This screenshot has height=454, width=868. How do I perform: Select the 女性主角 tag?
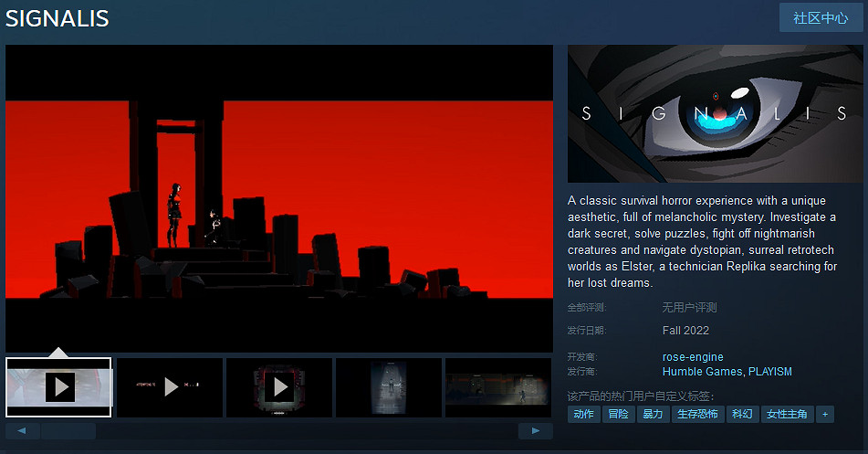pyautogui.click(x=787, y=415)
